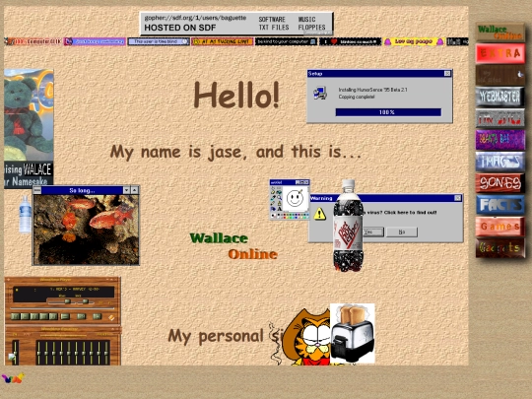This screenshot has width=532, height=399.
Task: Click the down arrow in So long... title bar
Action: 126,190
